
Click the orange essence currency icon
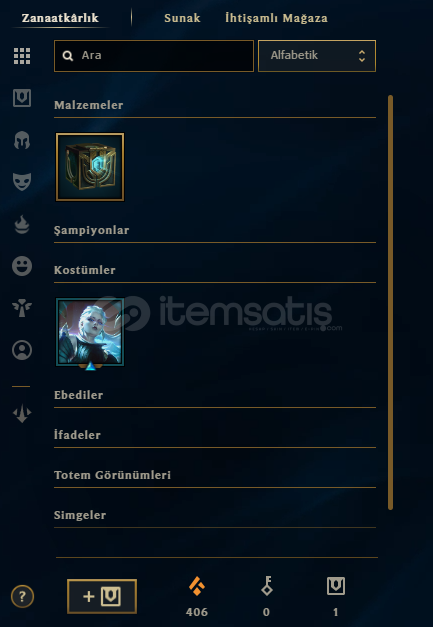(x=197, y=586)
